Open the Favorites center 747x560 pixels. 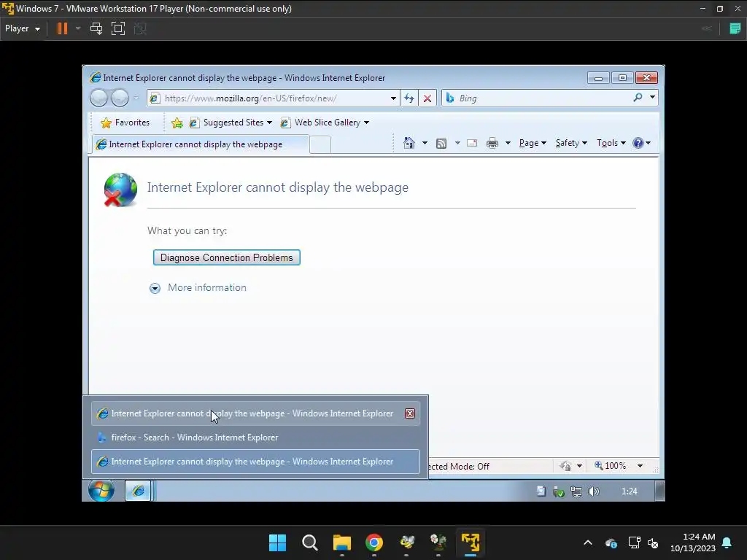tap(125, 122)
